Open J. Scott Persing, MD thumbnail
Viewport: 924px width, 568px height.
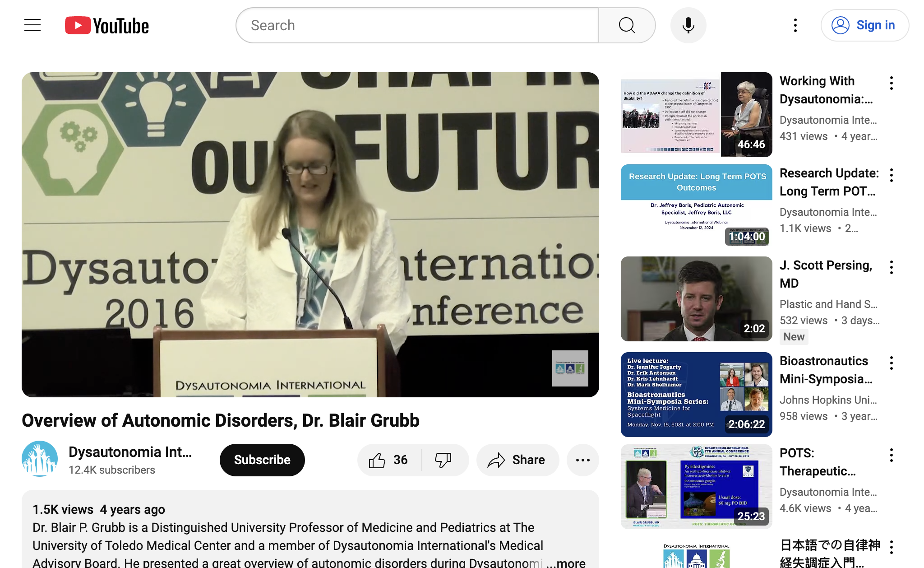tap(697, 299)
